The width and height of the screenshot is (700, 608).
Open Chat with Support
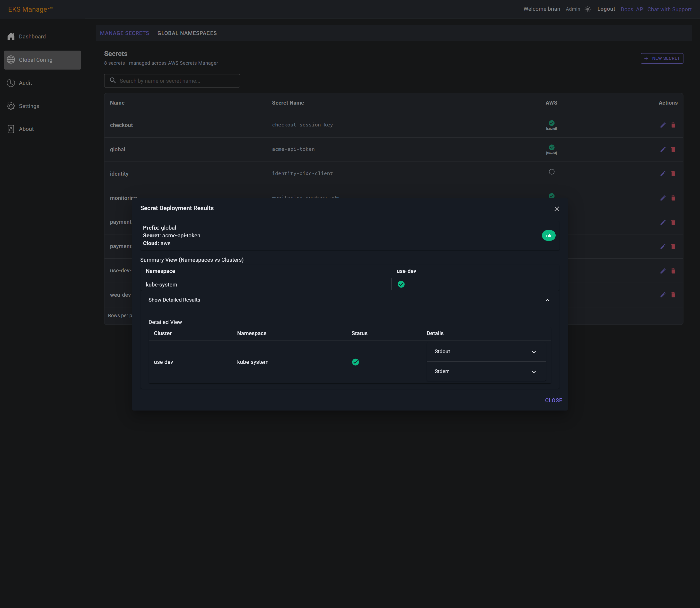[x=669, y=9]
